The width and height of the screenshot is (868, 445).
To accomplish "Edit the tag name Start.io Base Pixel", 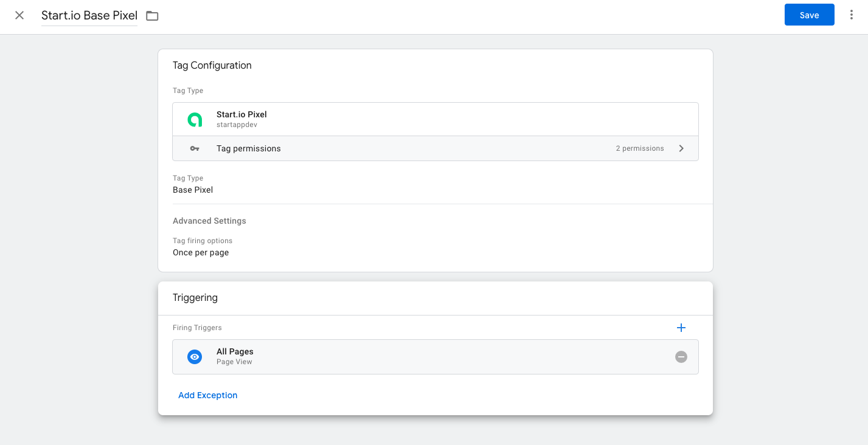I will click(89, 15).
